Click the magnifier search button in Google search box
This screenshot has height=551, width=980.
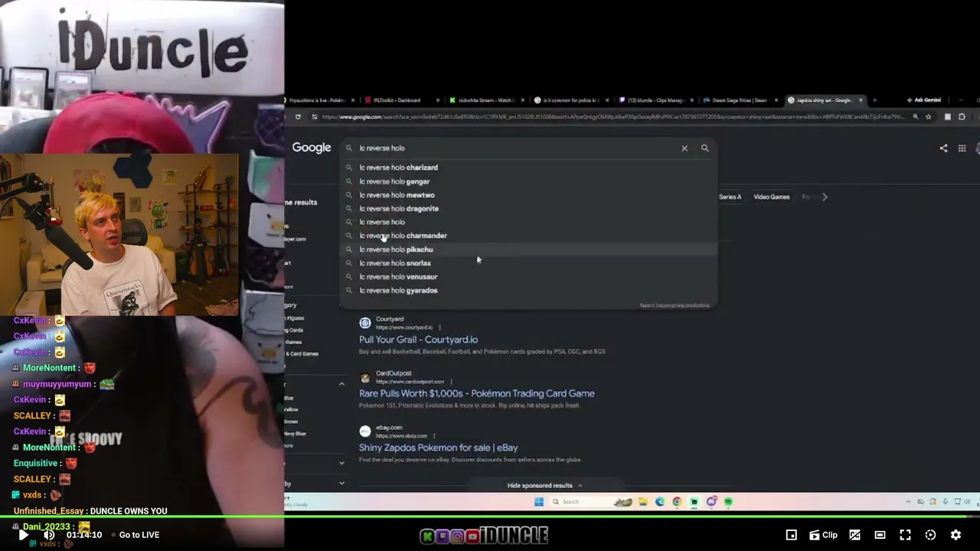[705, 148]
